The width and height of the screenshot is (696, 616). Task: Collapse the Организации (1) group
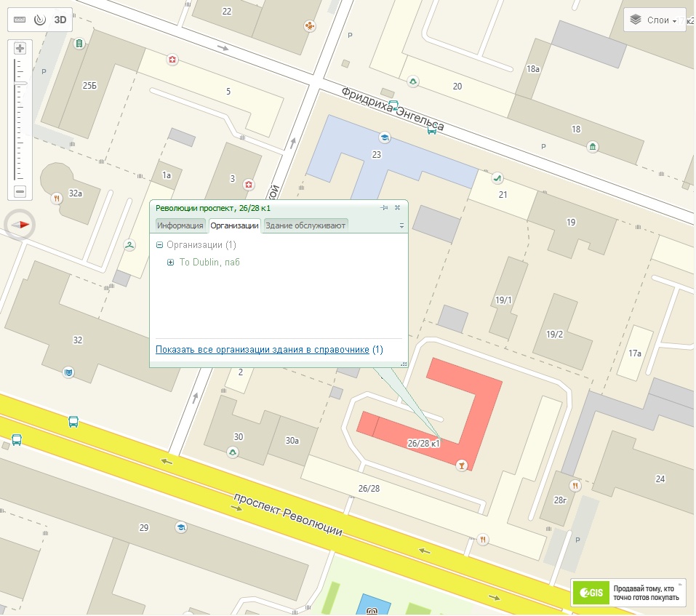click(159, 245)
